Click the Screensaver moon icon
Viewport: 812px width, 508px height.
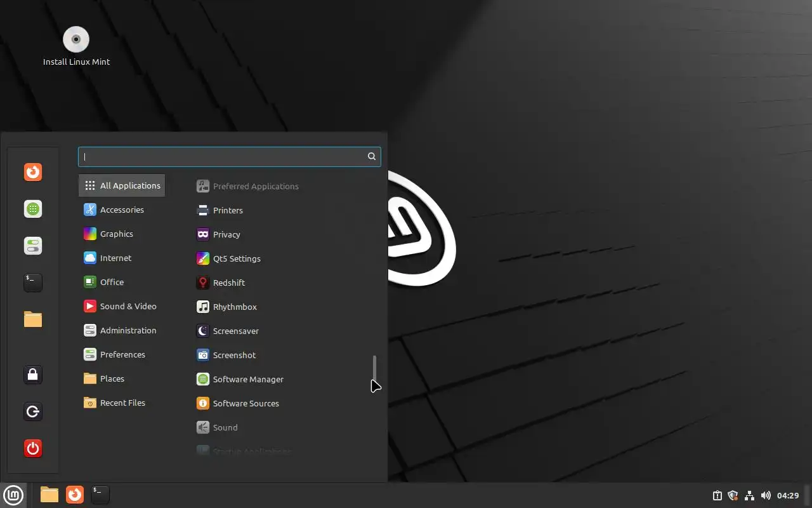tap(202, 331)
